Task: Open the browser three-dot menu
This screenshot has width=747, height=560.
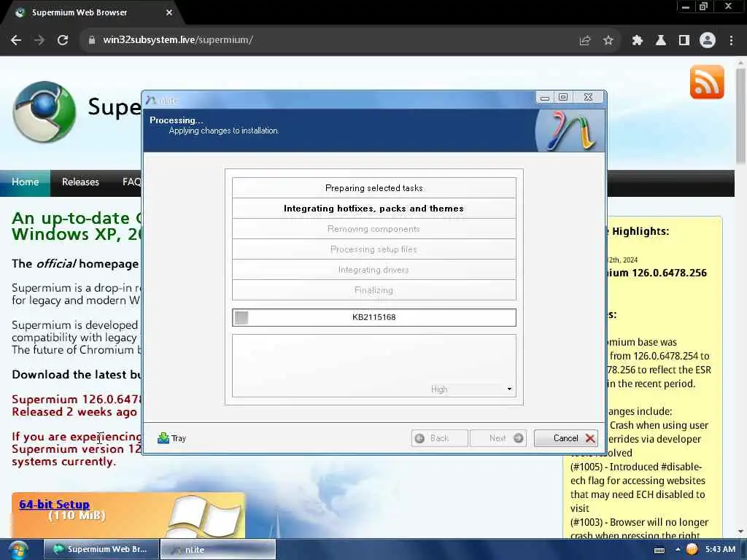Action: tap(731, 41)
